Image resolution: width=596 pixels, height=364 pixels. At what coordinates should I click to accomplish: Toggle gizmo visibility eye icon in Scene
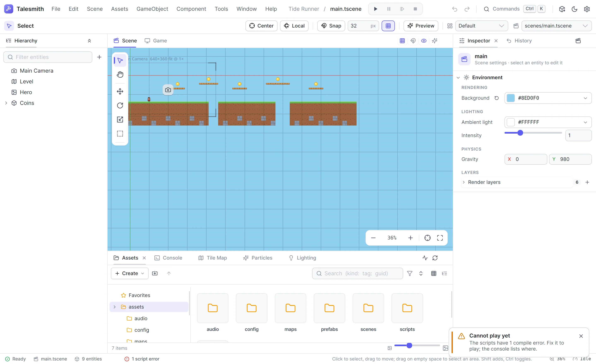coord(424,41)
